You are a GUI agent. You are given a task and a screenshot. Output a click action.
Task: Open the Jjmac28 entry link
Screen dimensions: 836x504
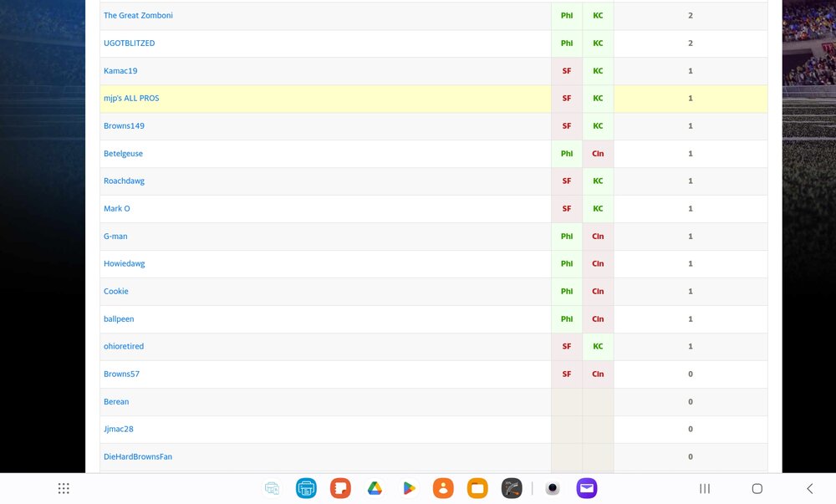point(119,429)
